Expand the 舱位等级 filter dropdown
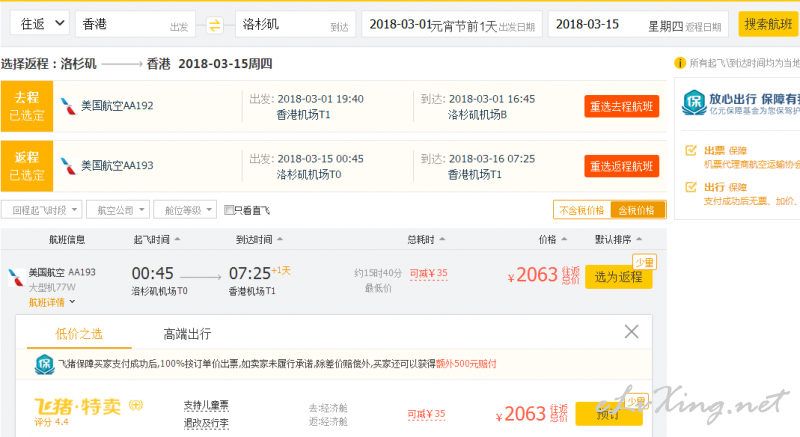 coord(185,210)
